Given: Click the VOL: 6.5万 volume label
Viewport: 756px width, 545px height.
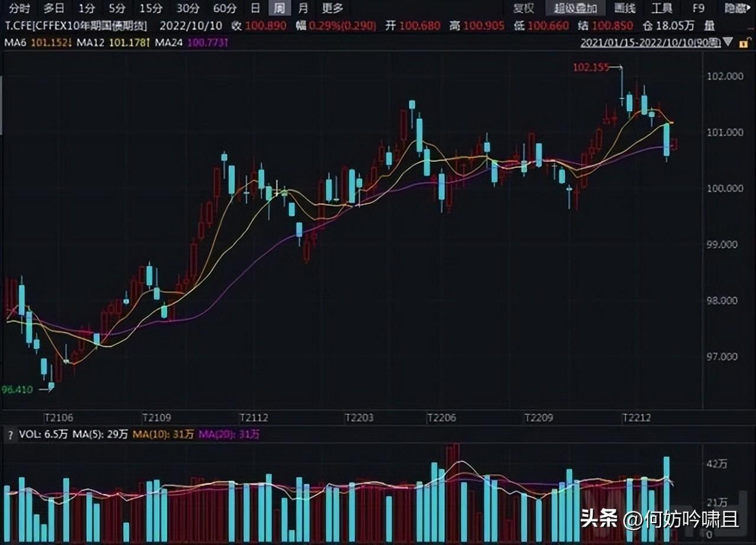Looking at the screenshot, I should coord(43,434).
